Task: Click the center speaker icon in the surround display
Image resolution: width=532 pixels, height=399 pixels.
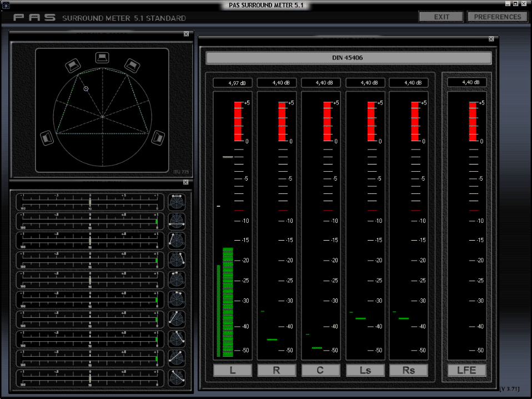Action: pos(102,57)
